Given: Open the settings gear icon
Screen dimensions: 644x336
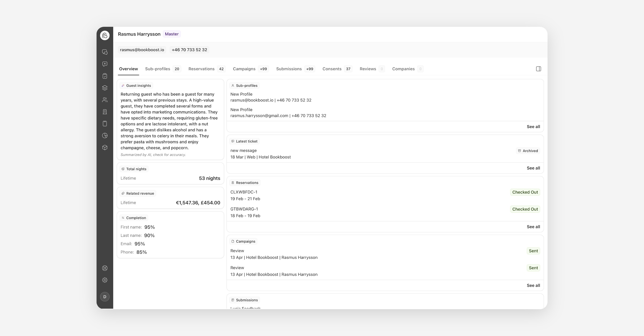Looking at the screenshot, I should point(105,280).
